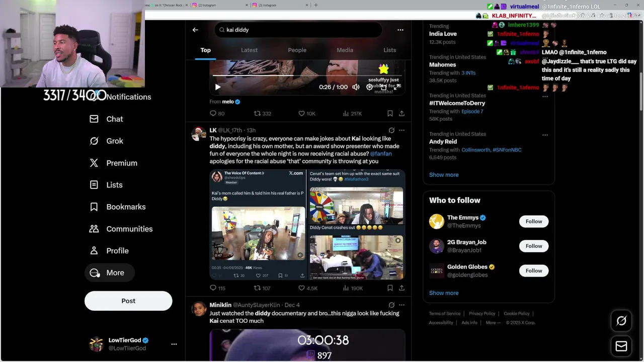Open Premium from sidebar
Viewport: 644px width, 362px height.
click(x=113, y=163)
